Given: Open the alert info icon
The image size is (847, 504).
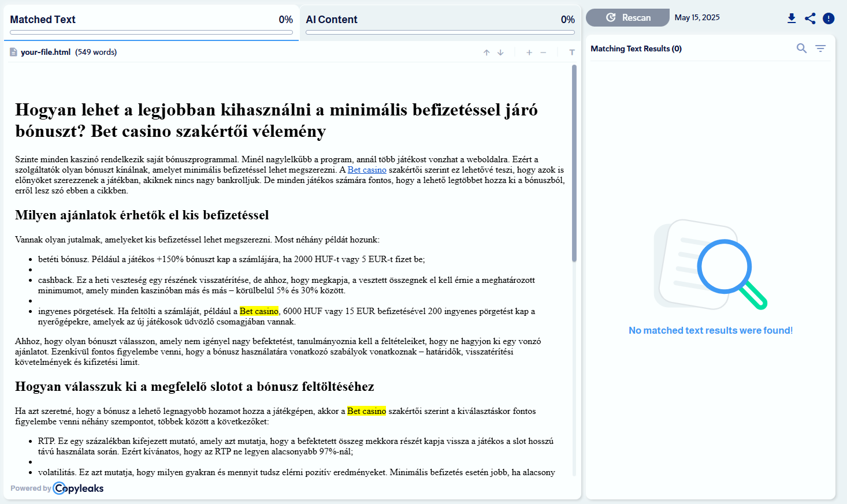Looking at the screenshot, I should (829, 18).
